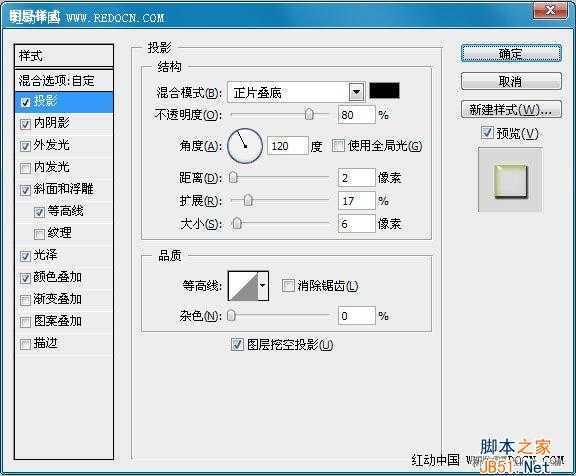Image resolution: width=576 pixels, height=476 pixels.
Task: Click the spread value field showing 17
Action: [357, 201]
